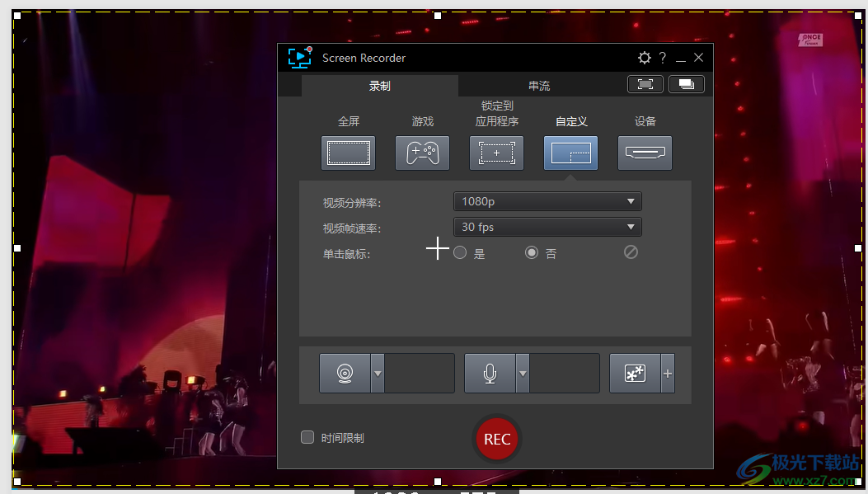868x494 pixels.
Task: Switch to device recording mode
Action: [645, 153]
